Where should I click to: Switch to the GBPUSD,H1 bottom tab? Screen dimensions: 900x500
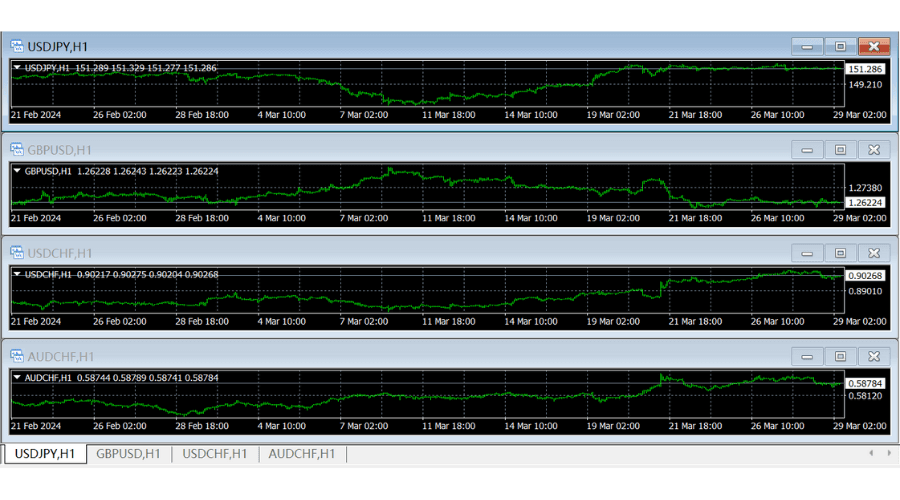coord(128,454)
